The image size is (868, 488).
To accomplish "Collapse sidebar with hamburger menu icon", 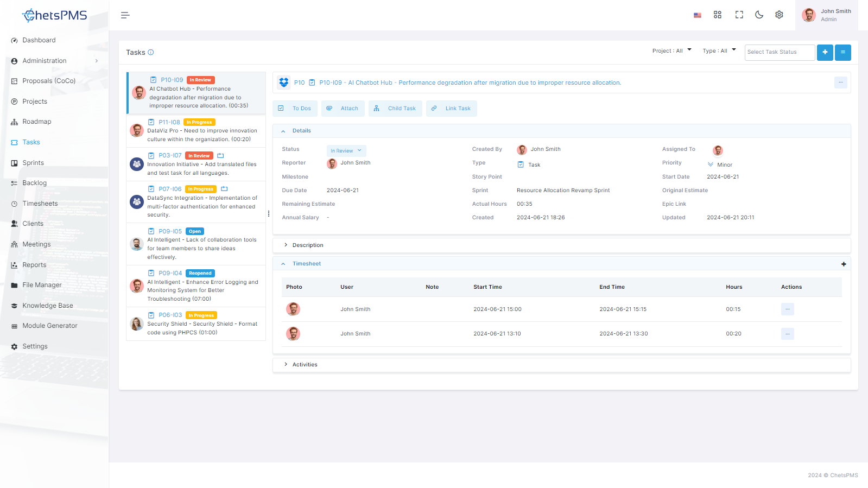I will tap(125, 15).
